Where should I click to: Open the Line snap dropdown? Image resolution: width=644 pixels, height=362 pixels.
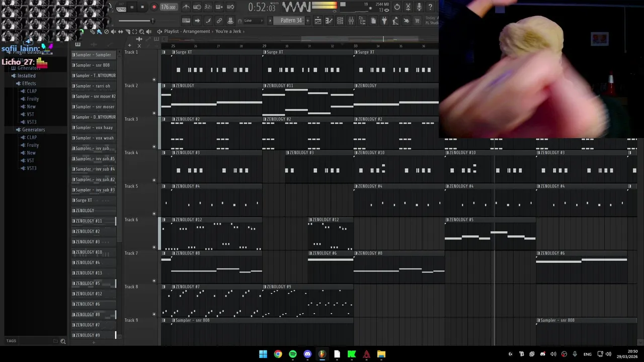pos(254,21)
